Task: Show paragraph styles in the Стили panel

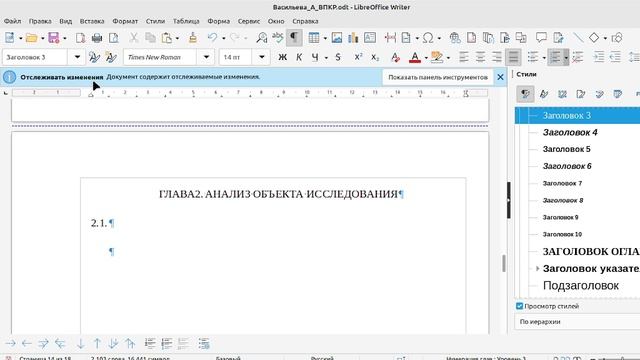Action: coord(525,94)
